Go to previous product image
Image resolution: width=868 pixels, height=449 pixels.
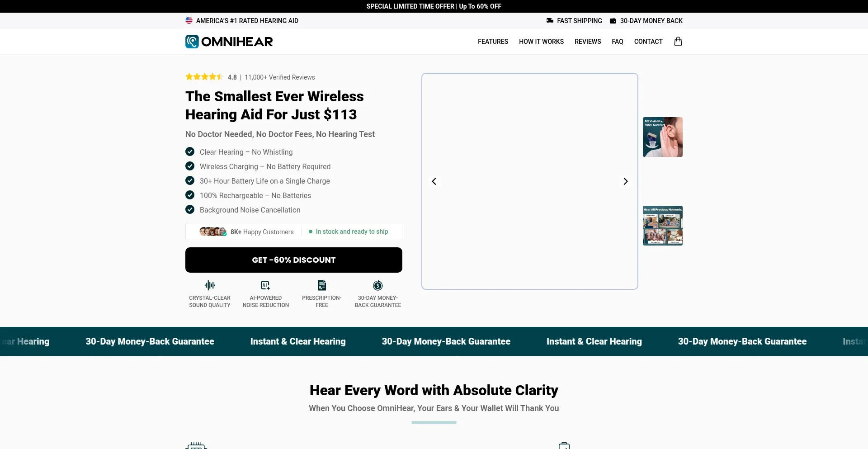pos(434,181)
